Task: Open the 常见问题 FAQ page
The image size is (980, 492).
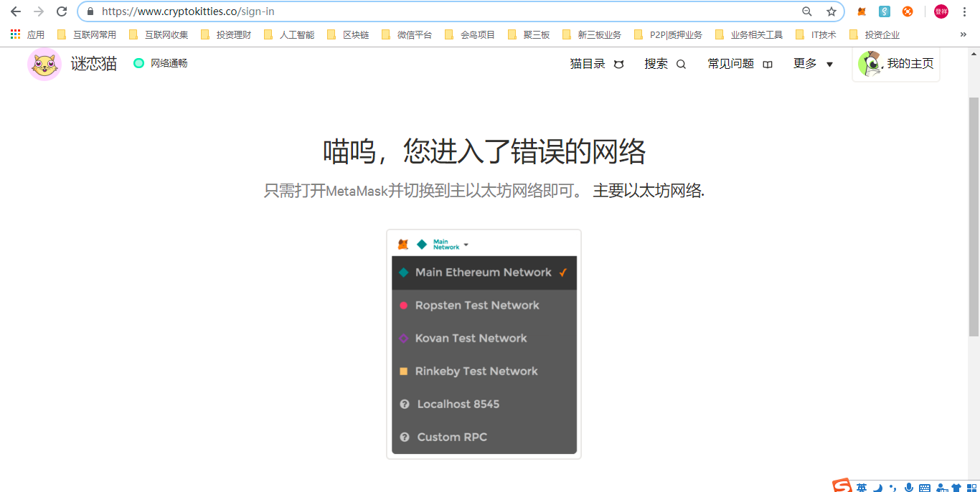Action: [740, 64]
